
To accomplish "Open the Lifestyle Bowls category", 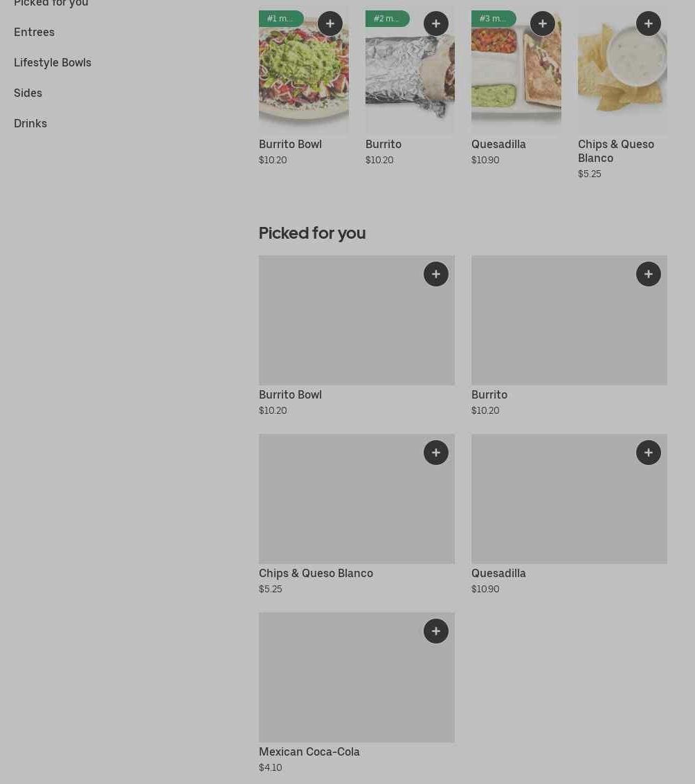I will tap(53, 63).
